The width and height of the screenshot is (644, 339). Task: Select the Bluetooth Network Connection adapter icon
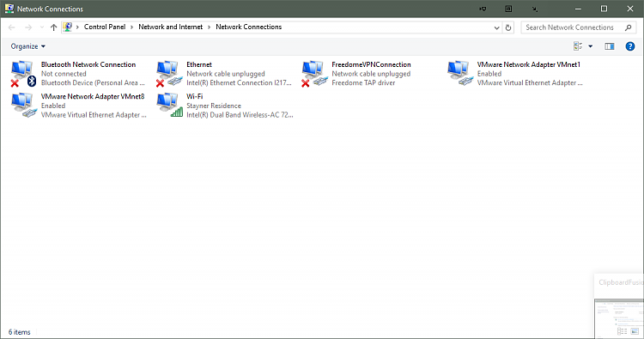23,74
